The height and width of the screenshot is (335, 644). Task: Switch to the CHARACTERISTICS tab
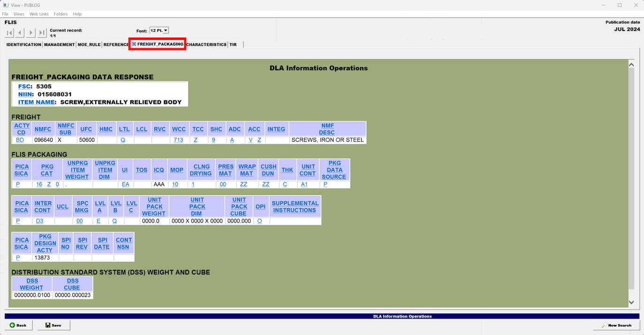[x=206, y=45]
